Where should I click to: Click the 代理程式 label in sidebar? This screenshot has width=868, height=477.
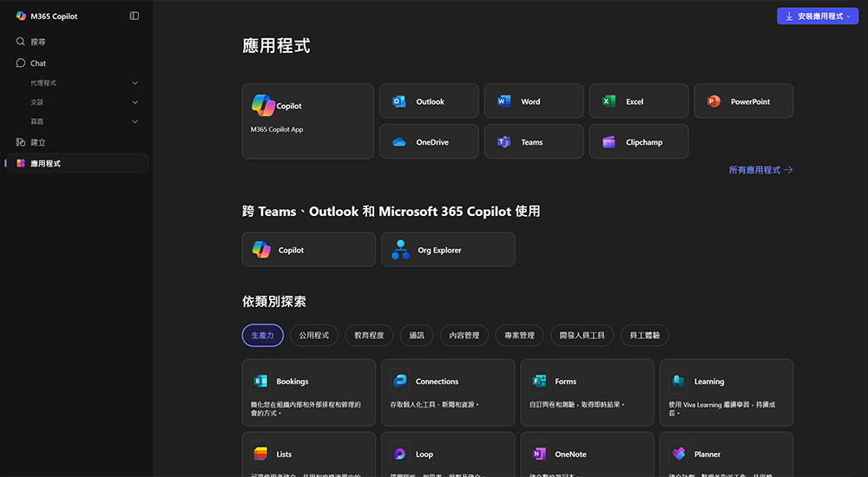43,83
